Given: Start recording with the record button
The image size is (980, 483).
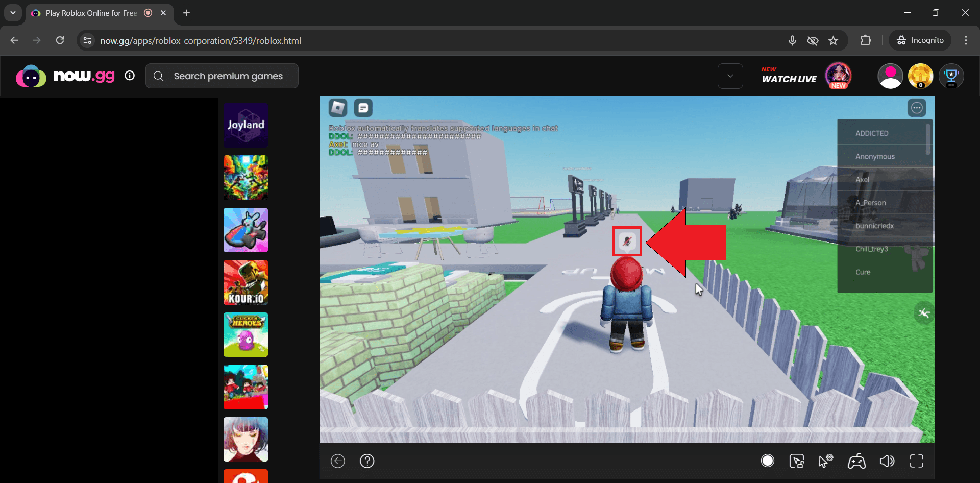Looking at the screenshot, I should click(768, 461).
